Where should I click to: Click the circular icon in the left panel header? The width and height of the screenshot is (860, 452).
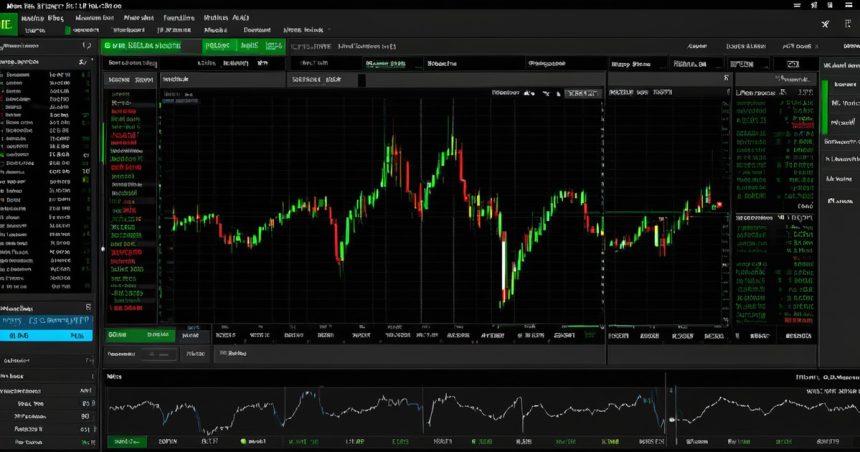pyautogui.click(x=87, y=46)
